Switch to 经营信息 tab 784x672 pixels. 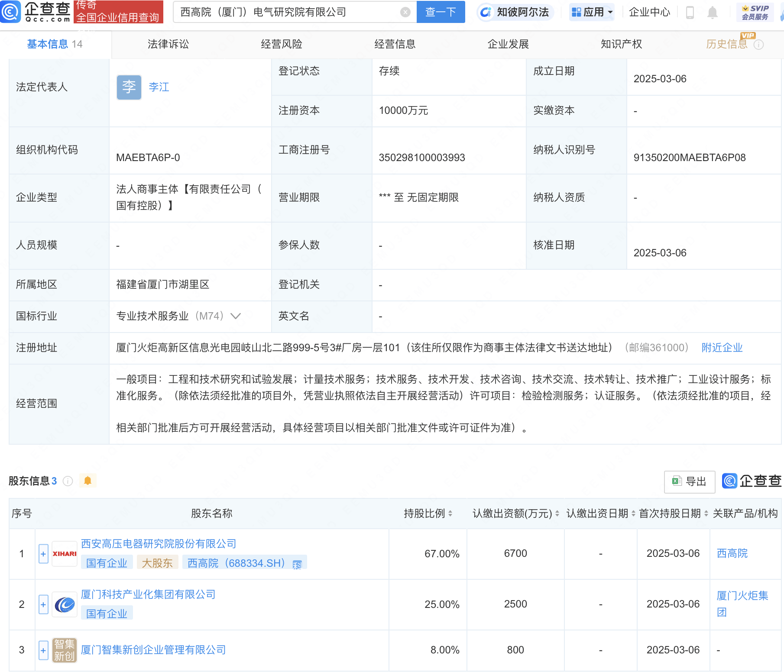[x=395, y=44]
